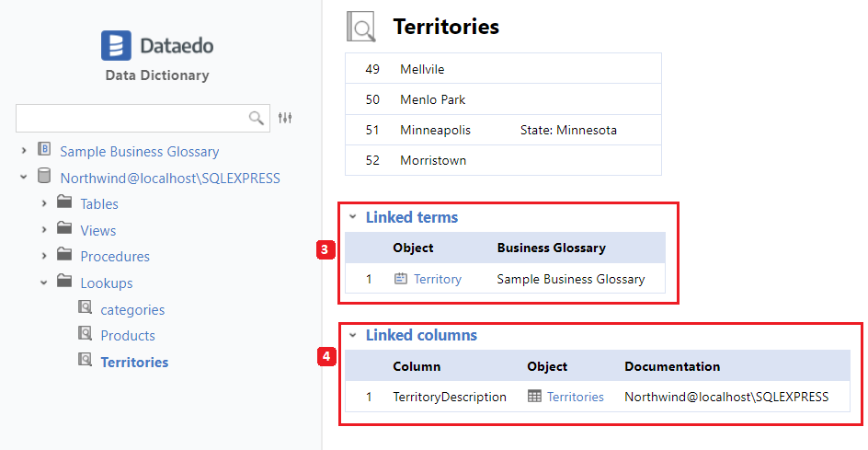Click the Northwind database cylinder icon
The image size is (868, 450).
[x=44, y=177]
